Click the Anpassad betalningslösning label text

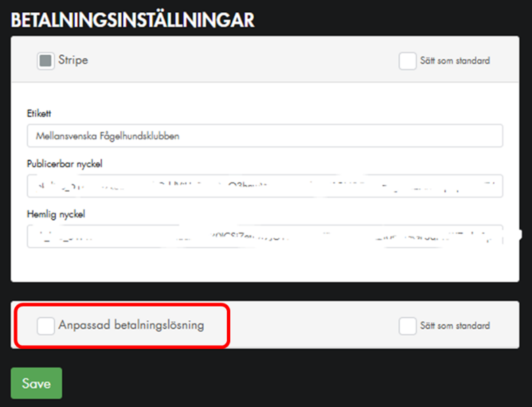click(131, 326)
